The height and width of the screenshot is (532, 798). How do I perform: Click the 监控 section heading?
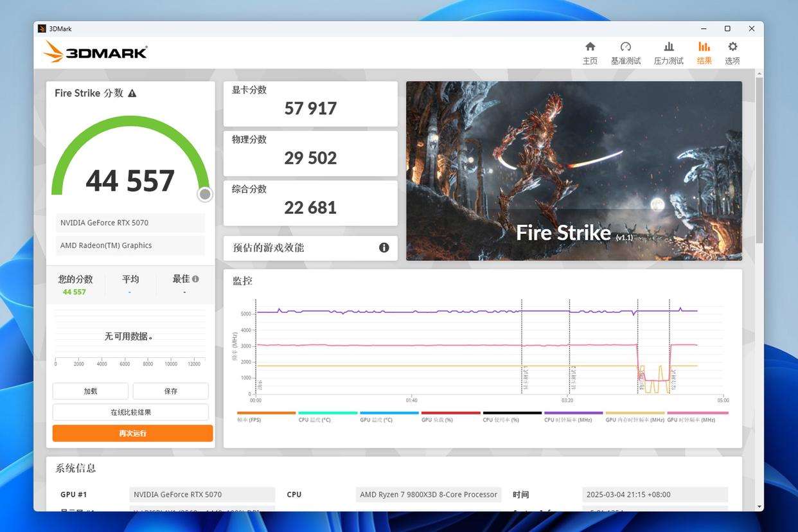point(242,281)
